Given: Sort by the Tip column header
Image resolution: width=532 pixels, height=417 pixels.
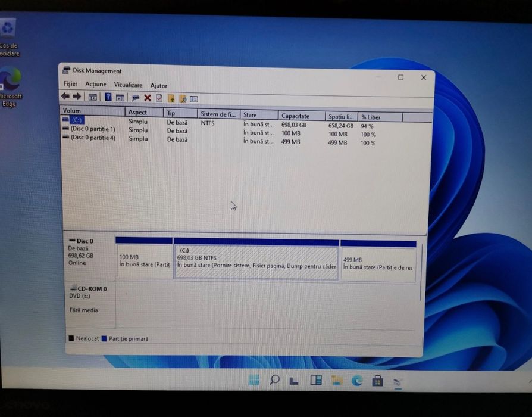Looking at the screenshot, I should pos(180,113).
